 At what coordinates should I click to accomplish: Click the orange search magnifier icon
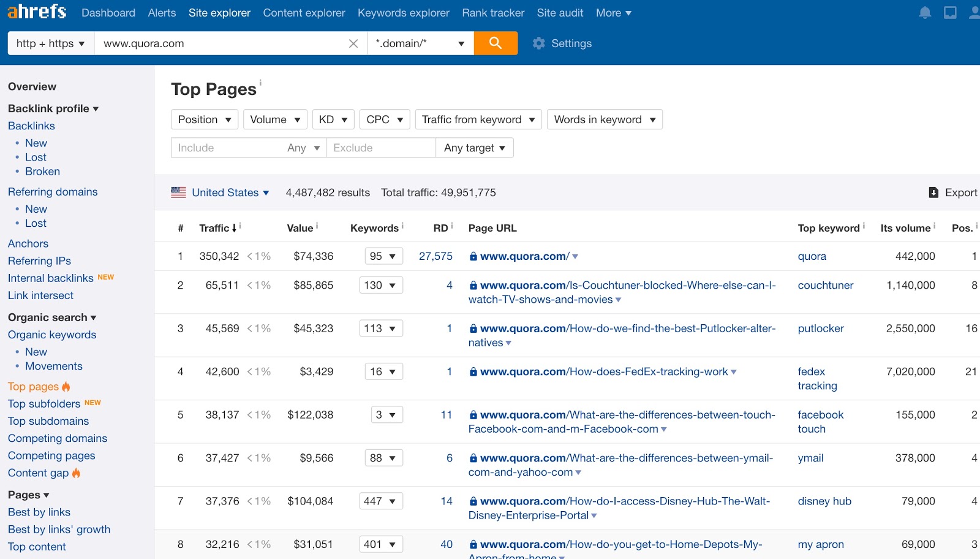coord(496,43)
